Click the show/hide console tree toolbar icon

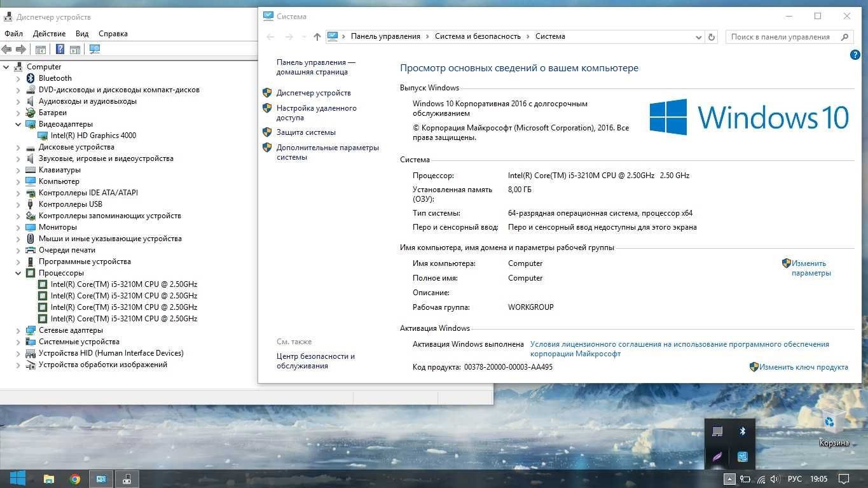(40, 50)
